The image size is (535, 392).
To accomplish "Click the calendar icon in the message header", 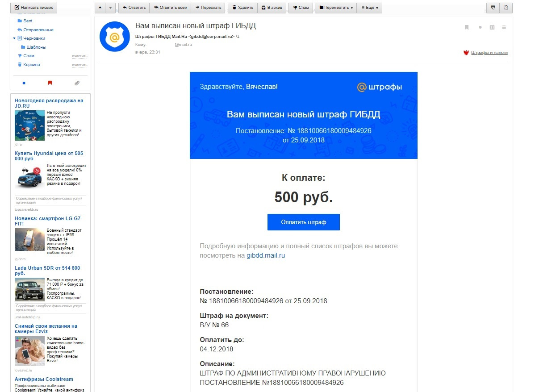I will click(x=492, y=27).
